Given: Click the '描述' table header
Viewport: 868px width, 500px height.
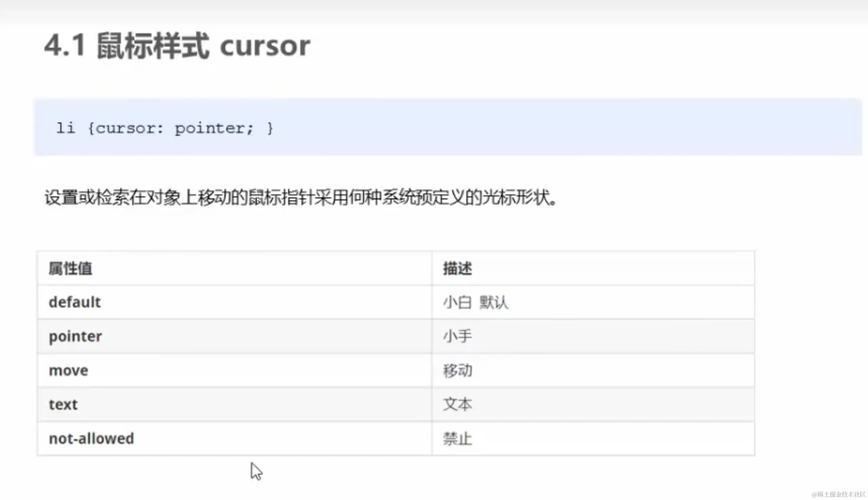Looking at the screenshot, I should pos(458,268).
